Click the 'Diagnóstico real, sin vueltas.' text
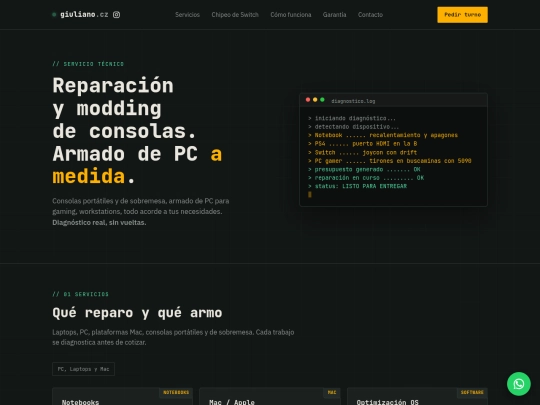 (x=99, y=222)
